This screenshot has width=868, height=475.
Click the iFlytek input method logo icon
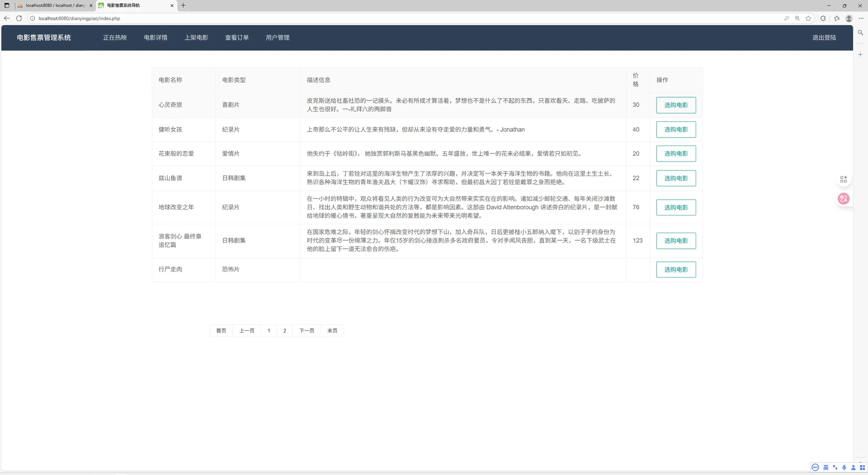point(815,468)
